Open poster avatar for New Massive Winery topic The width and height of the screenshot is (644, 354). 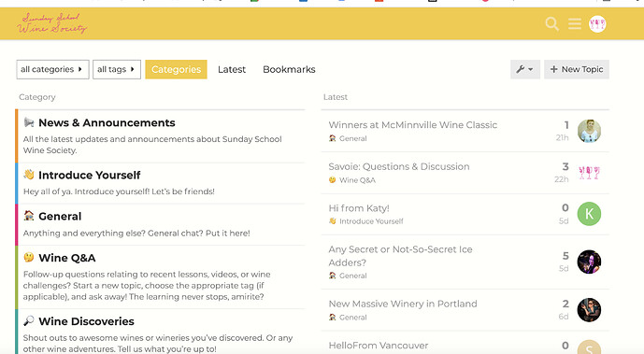coord(589,310)
